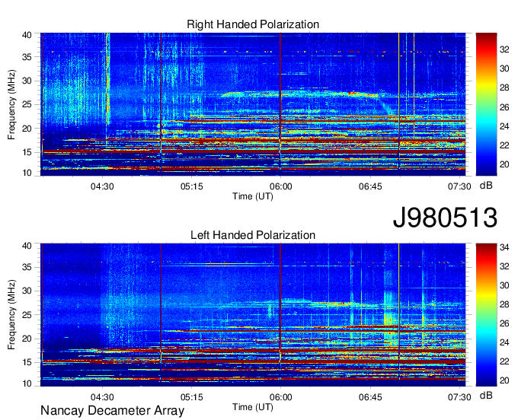Click the 22 value on the bottom colorbar
This screenshot has height=420, width=518.
tap(504, 361)
